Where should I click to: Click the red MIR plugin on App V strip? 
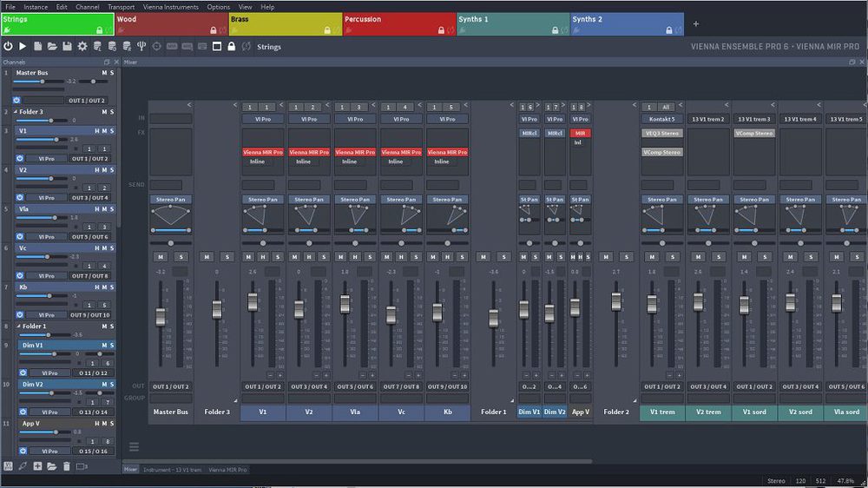[x=580, y=133]
